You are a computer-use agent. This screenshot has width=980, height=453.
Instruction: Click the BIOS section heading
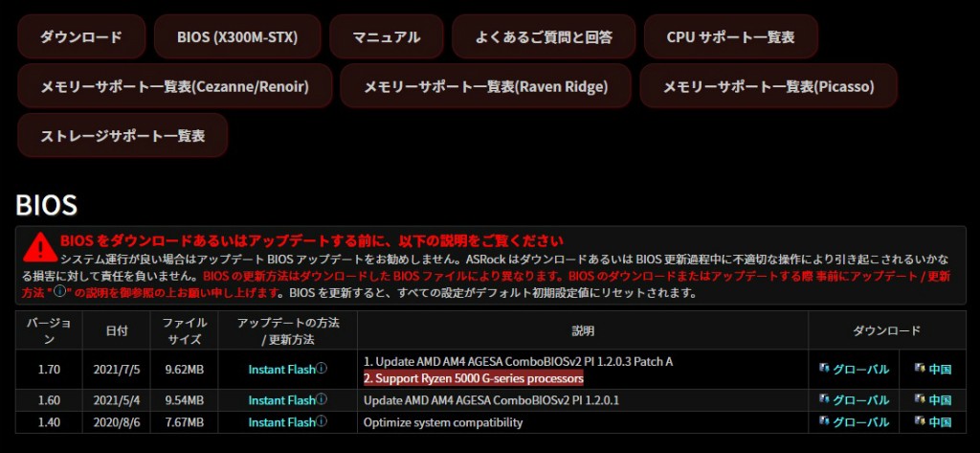point(46,205)
